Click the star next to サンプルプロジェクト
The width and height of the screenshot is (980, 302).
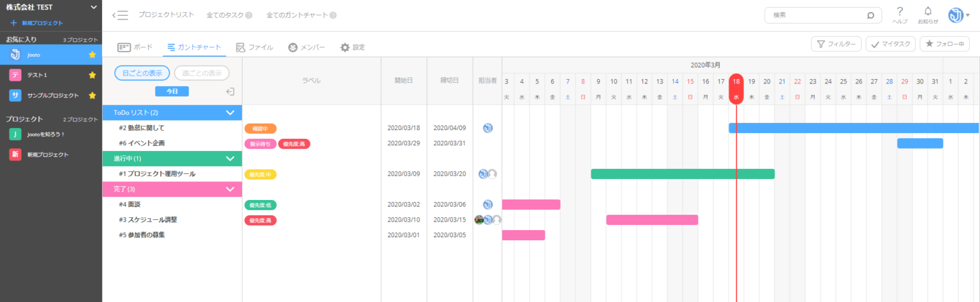92,96
